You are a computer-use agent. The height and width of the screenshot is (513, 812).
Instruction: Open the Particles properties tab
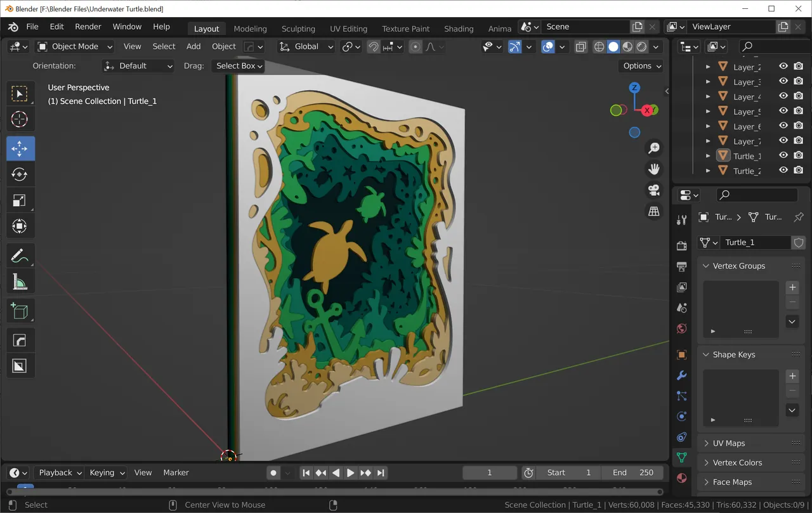pos(682,396)
